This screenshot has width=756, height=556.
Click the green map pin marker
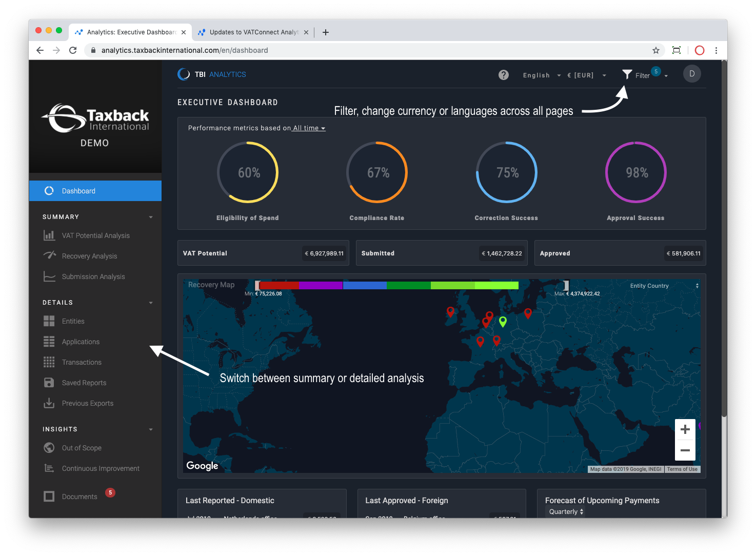point(503,322)
